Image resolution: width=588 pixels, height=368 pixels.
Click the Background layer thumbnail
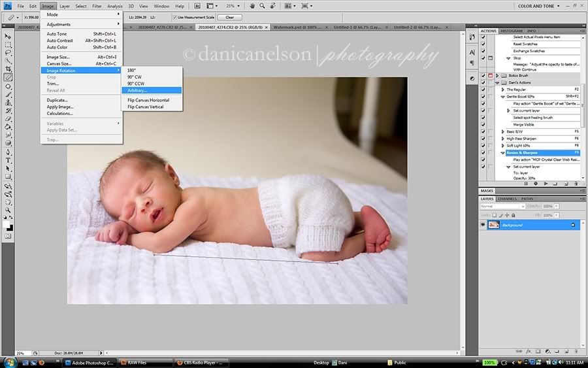pyautogui.click(x=493, y=225)
